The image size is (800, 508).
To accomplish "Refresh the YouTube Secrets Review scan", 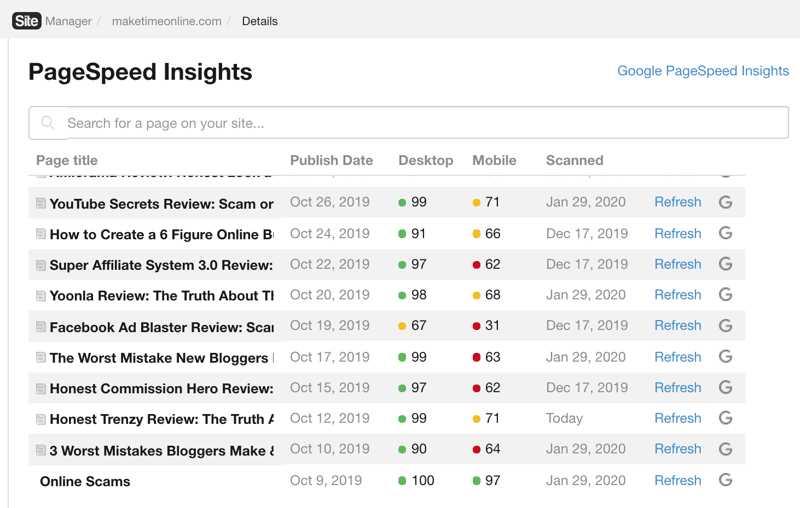I will click(678, 202).
